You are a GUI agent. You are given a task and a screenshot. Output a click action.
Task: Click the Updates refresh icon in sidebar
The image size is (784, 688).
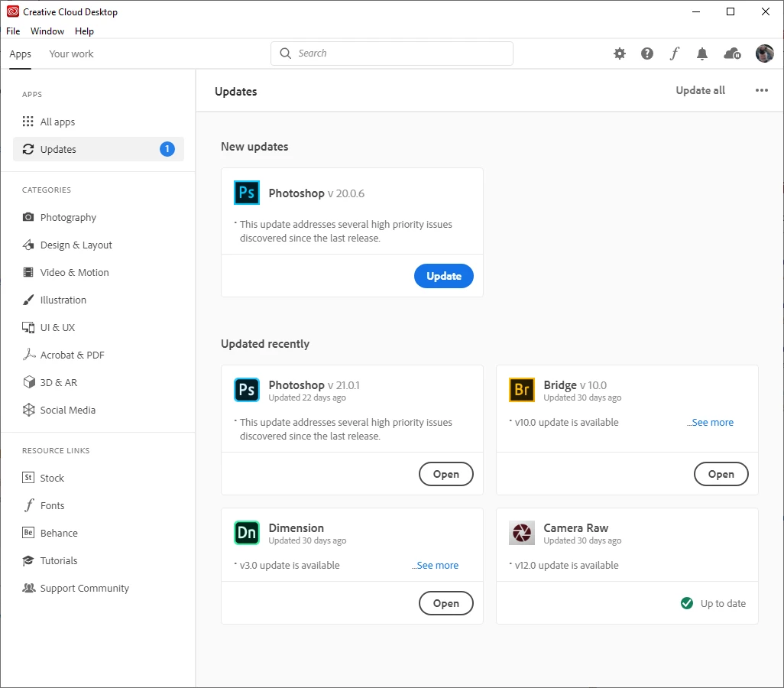28,149
